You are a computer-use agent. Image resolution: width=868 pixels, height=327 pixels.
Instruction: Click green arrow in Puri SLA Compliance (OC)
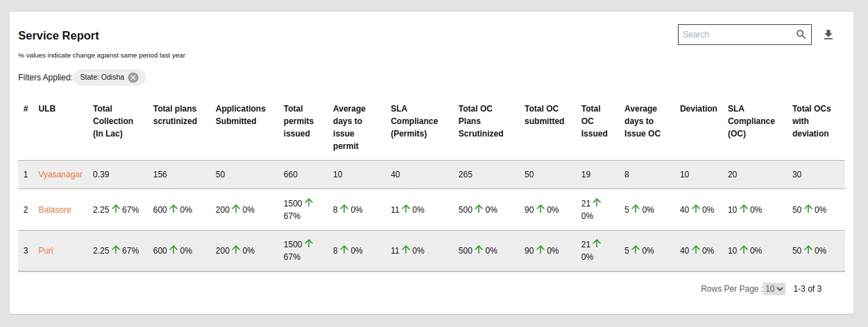[x=743, y=251]
